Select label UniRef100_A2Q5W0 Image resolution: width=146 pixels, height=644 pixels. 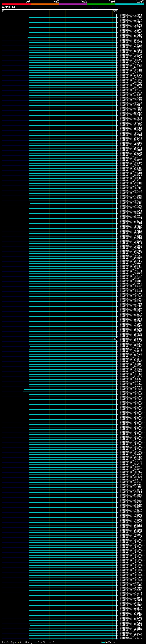tap(131, 30)
